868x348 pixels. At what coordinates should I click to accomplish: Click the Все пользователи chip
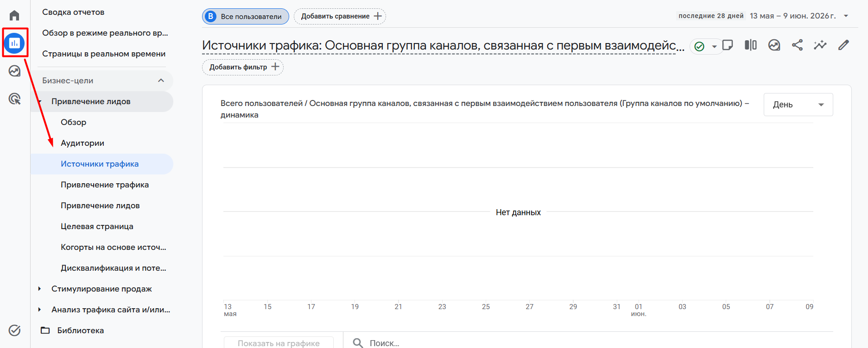tap(246, 16)
